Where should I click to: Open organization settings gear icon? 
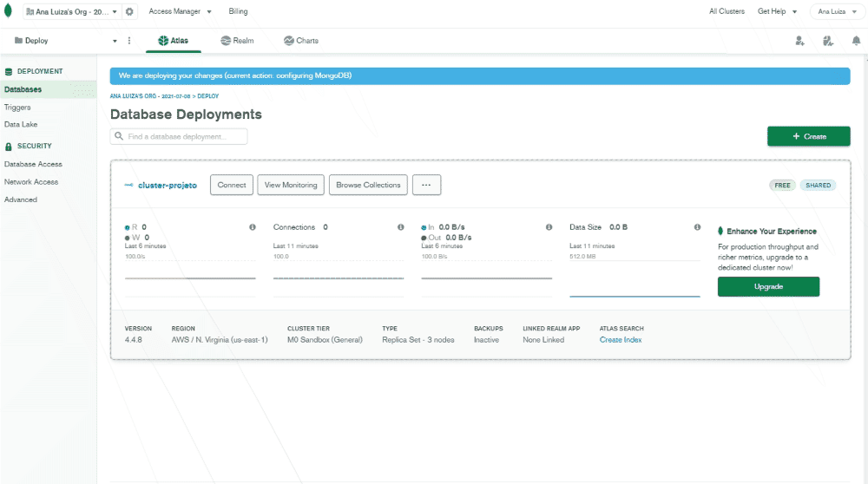point(129,11)
